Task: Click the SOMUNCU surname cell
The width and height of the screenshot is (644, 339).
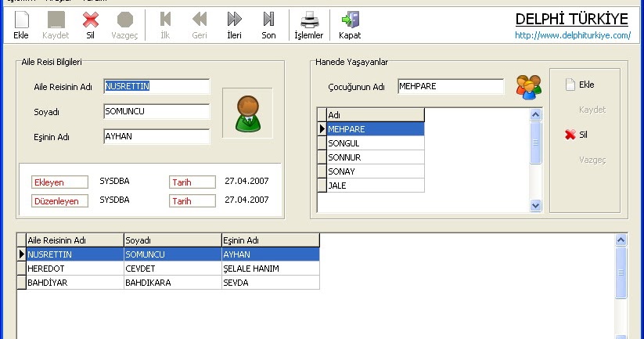Action: coord(172,254)
